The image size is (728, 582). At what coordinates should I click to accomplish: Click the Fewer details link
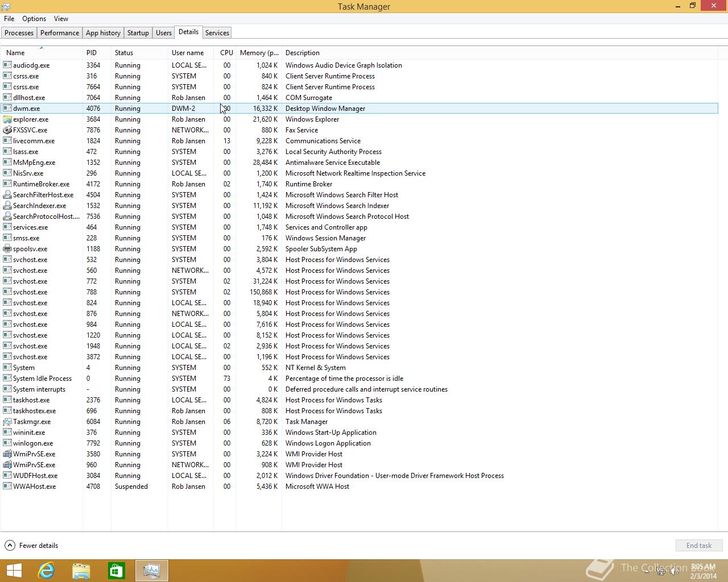(39, 546)
